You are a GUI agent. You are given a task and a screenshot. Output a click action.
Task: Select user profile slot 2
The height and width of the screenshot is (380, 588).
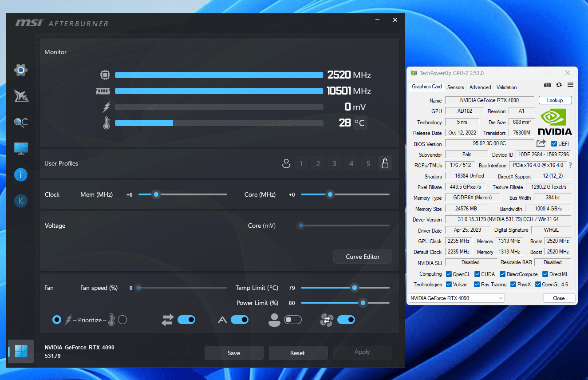point(318,163)
